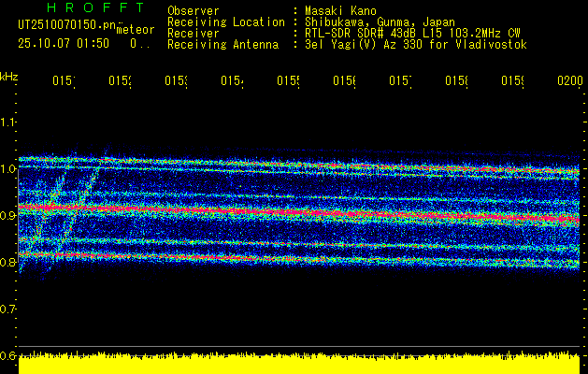
Task: Click the kHz axis unit label
Action: 9,75
